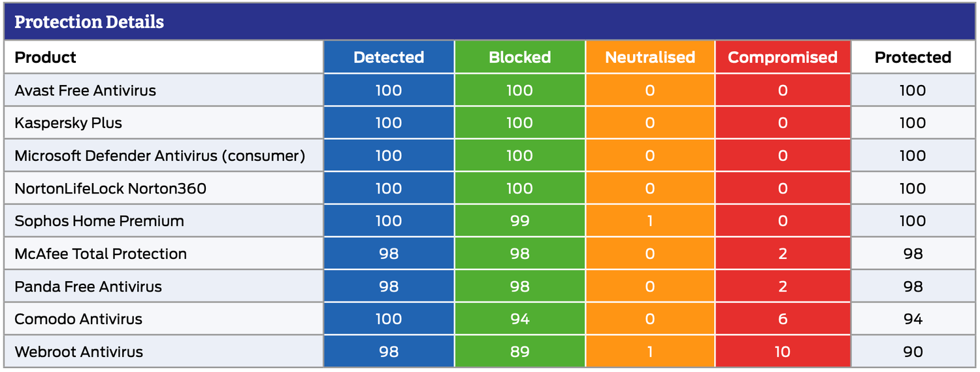
Task: Click the Avast Free Antivirus product name
Action: [x=86, y=90]
